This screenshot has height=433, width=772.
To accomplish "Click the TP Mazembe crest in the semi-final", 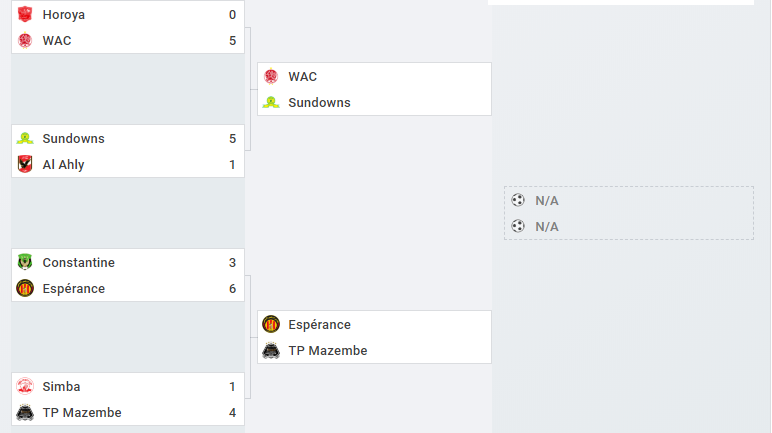I will pos(271,350).
